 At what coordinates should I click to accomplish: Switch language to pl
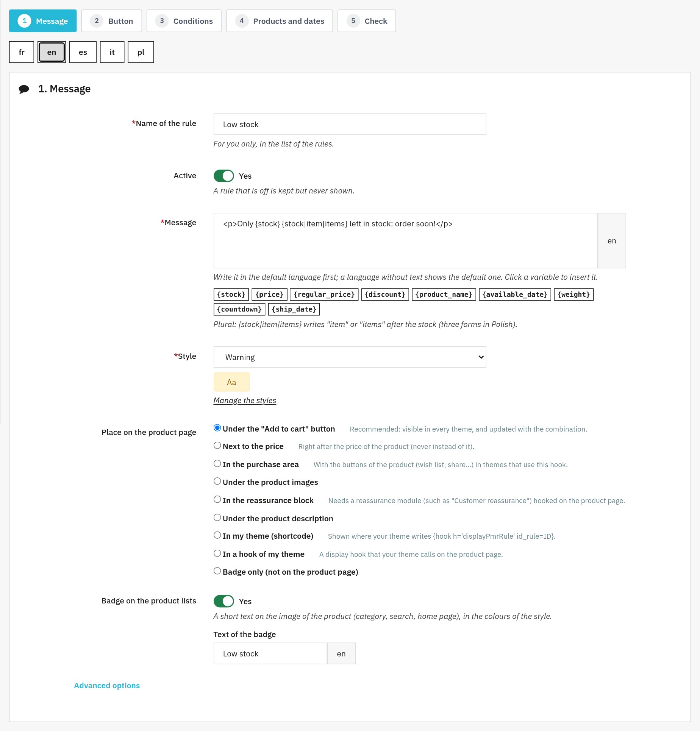click(x=141, y=52)
